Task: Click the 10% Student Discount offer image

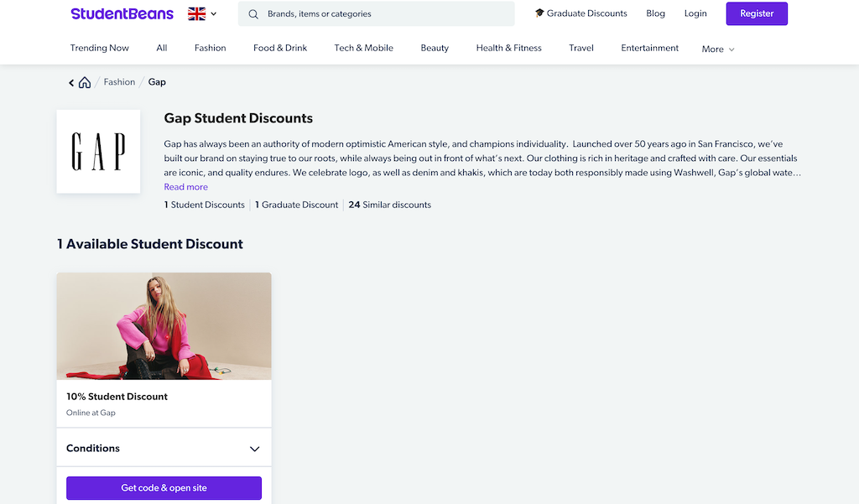Action: pyautogui.click(x=164, y=326)
